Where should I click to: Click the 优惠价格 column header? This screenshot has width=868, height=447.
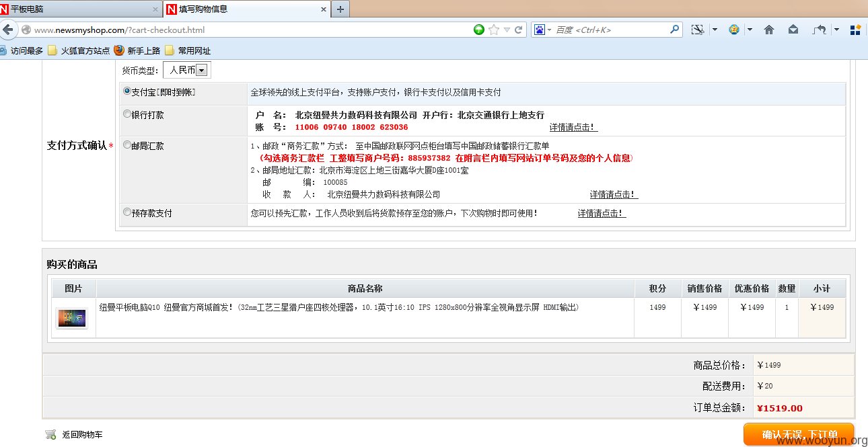(752, 288)
